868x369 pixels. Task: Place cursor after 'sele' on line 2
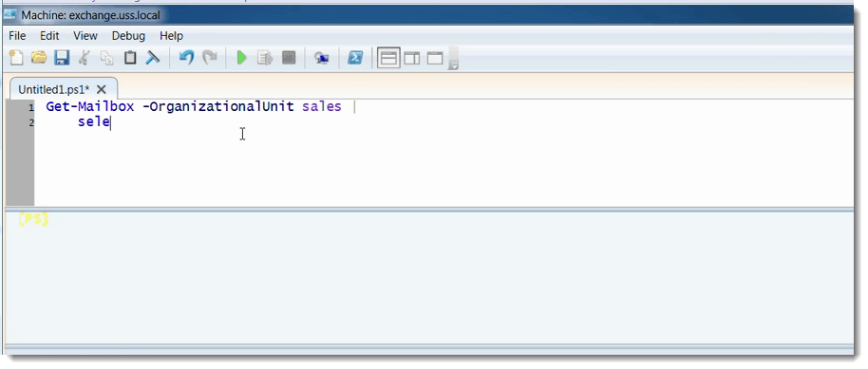point(111,122)
